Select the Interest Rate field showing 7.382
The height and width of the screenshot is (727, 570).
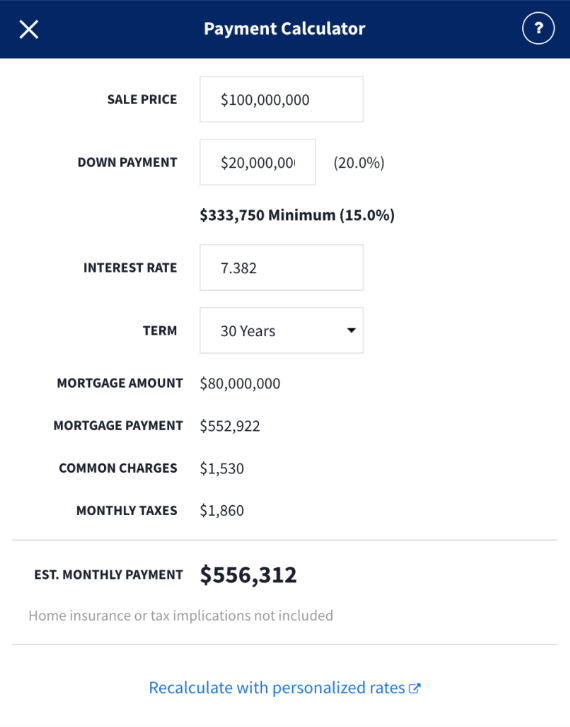282,268
